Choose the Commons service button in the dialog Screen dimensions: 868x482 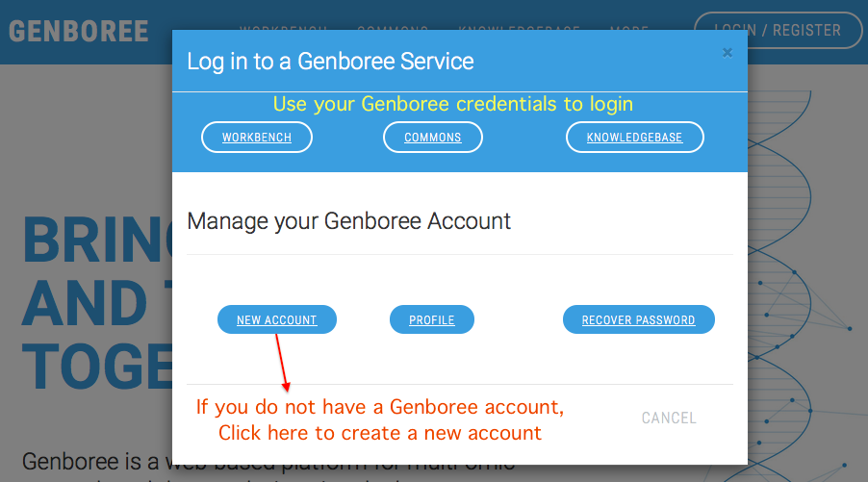click(432, 138)
